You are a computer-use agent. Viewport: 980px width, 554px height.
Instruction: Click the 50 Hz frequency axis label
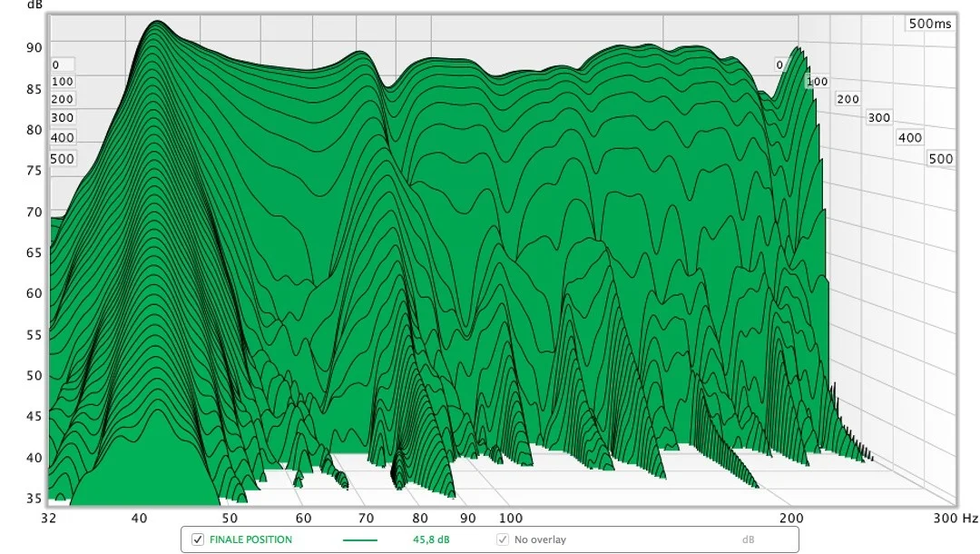pyautogui.click(x=230, y=518)
